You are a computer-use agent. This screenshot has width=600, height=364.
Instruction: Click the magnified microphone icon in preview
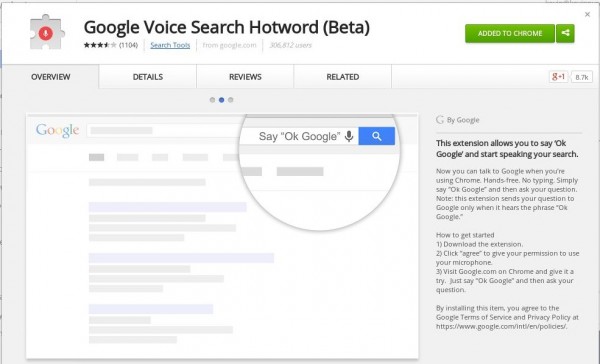click(349, 136)
